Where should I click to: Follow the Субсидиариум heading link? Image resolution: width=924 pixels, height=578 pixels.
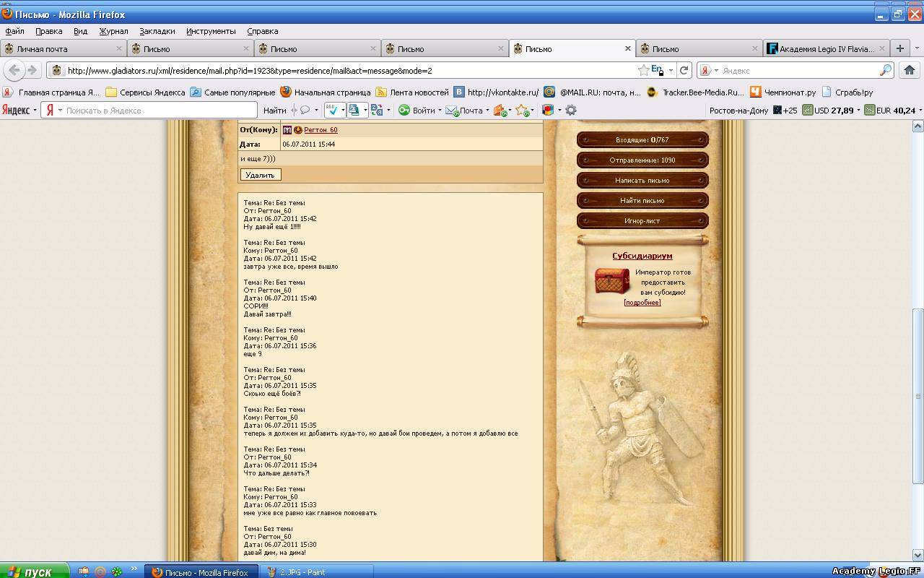coord(642,256)
